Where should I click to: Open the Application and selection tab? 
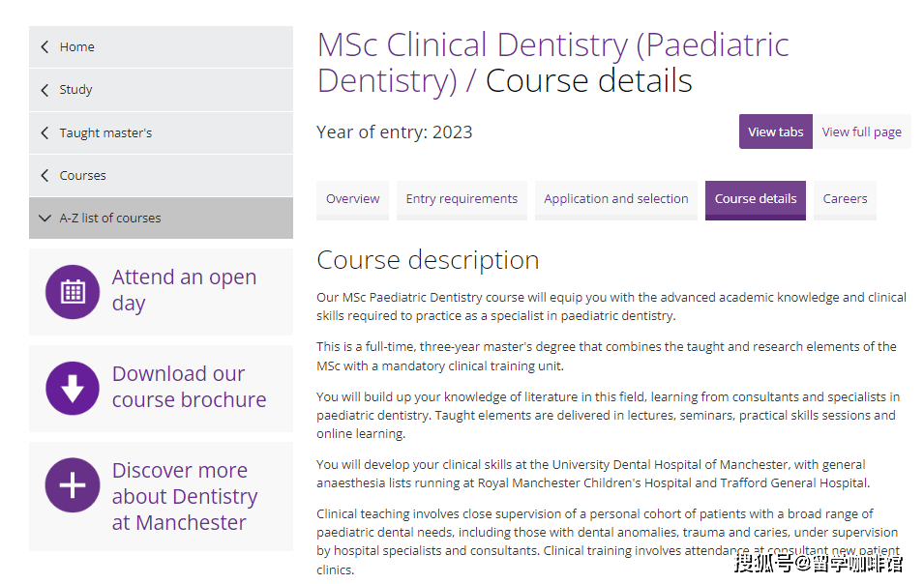tap(615, 199)
